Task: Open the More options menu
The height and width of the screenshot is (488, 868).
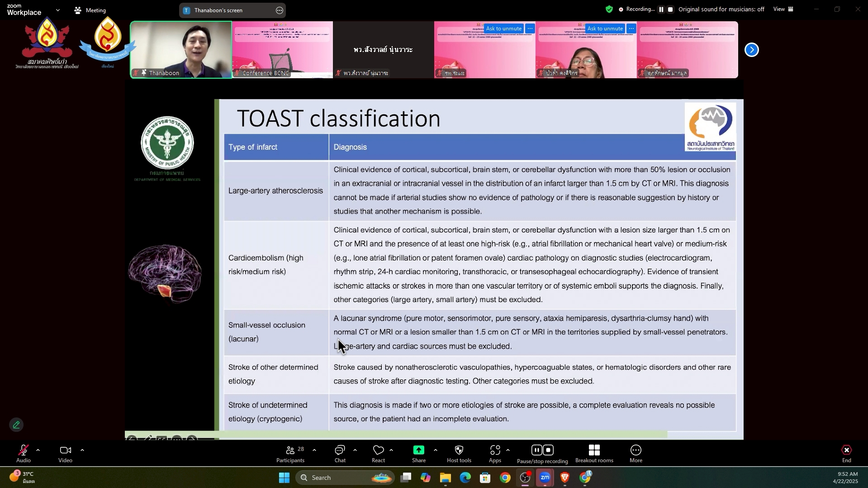Action: 636,454
